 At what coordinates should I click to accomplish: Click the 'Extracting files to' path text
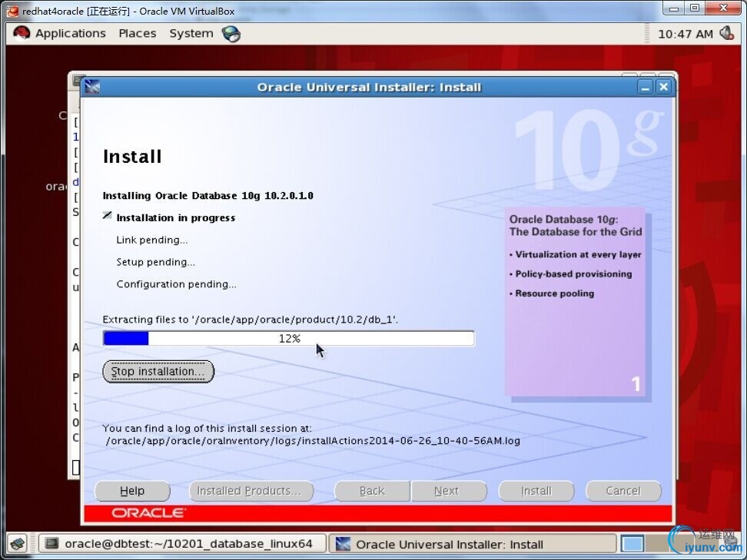pos(251,320)
